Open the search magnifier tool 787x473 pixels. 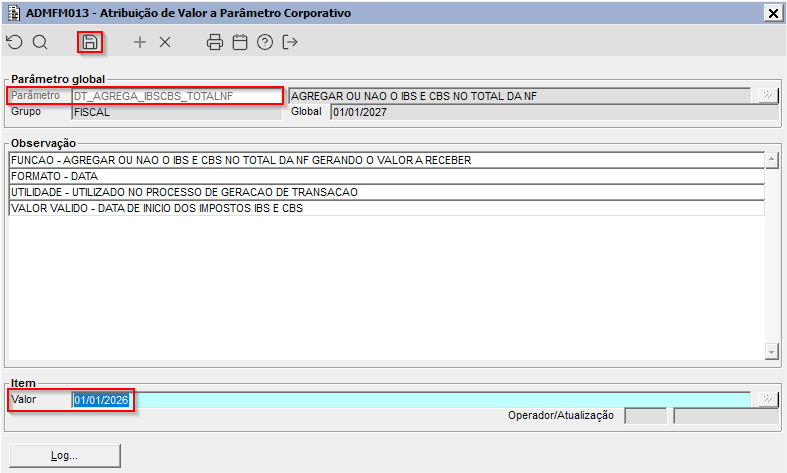[40, 42]
